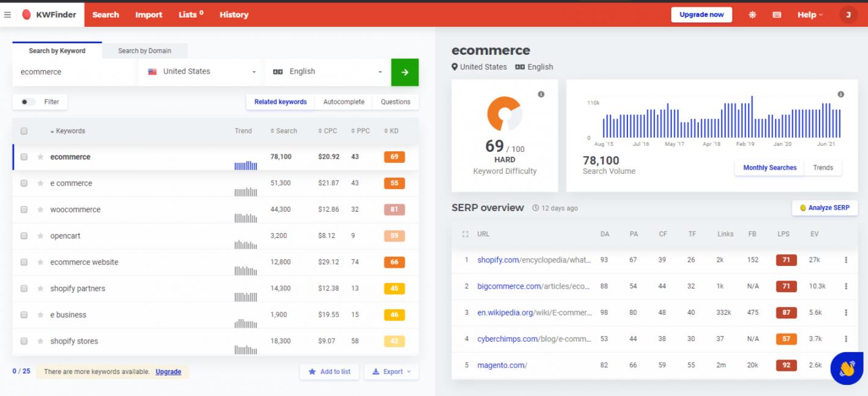Select the Questions tab
Image resolution: width=868 pixels, height=396 pixels.
(x=396, y=102)
